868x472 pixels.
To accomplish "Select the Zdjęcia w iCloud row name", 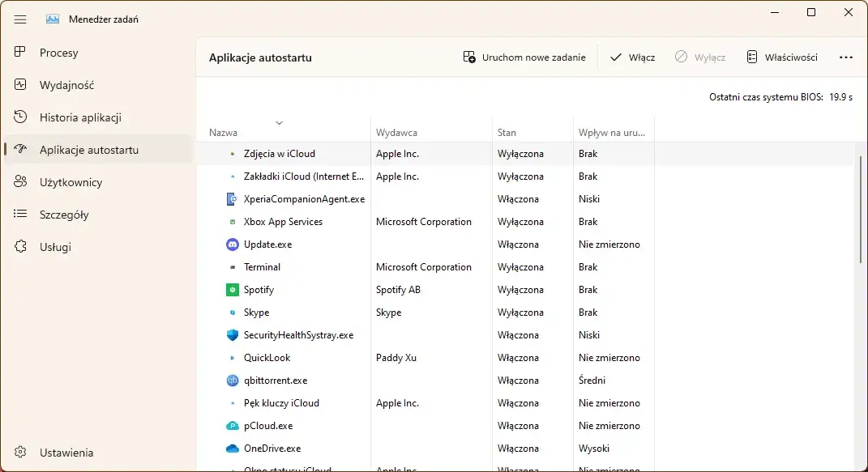I will pyautogui.click(x=279, y=154).
